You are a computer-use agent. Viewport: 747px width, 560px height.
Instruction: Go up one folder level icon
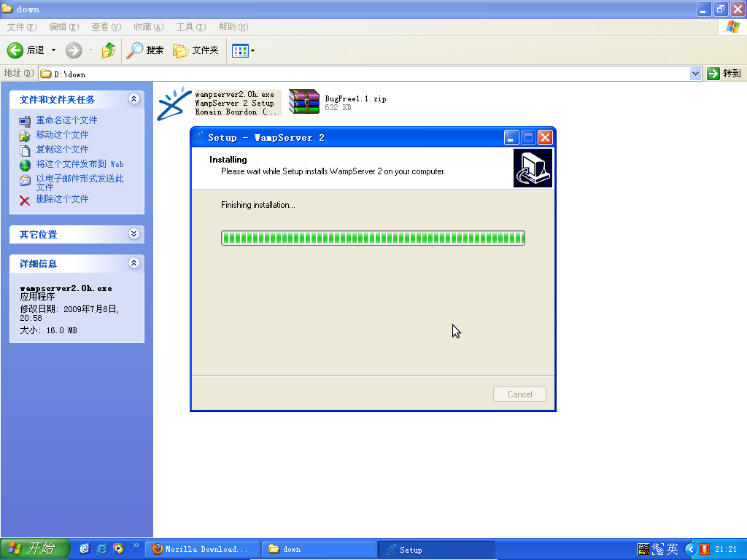tap(108, 50)
